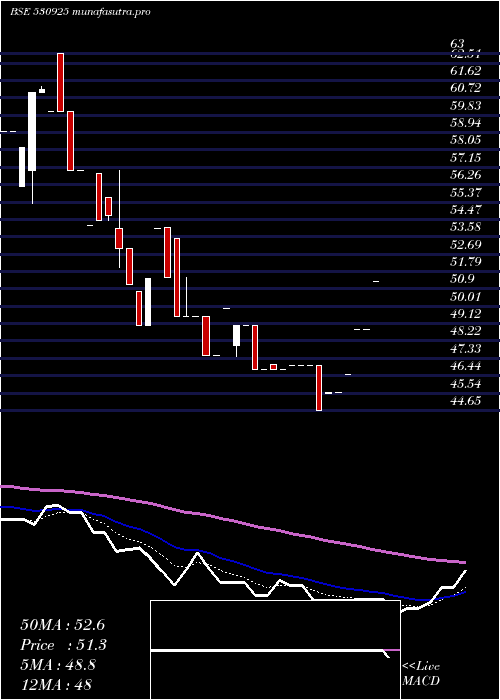
Task: Click the 54.47 price axis label
Action: [466, 210]
